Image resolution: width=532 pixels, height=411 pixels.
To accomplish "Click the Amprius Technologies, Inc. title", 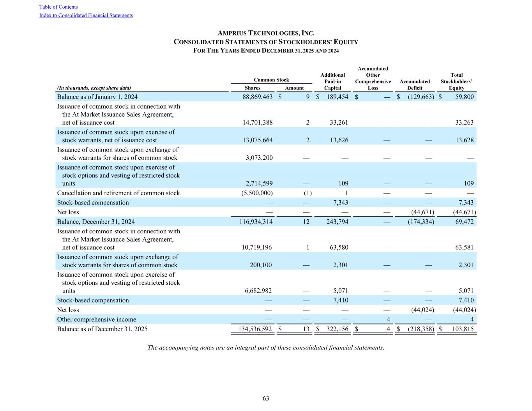I will (266, 34).
